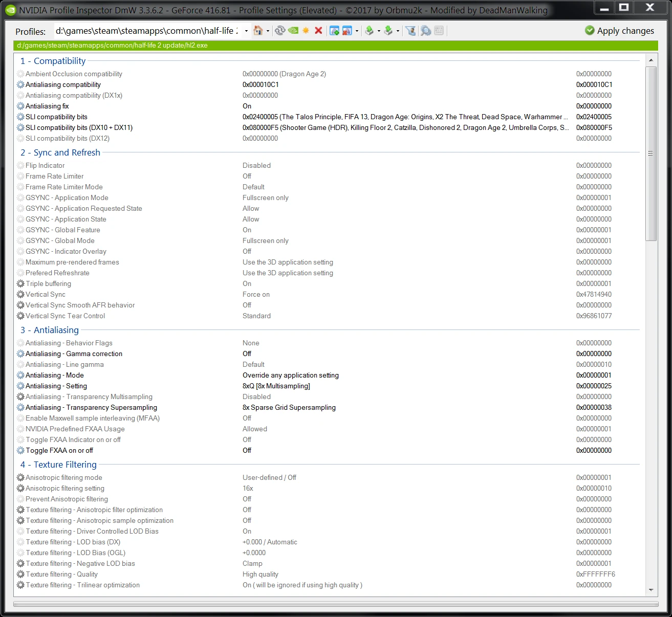The height and width of the screenshot is (617, 672).
Task: Click the Override any application setting value
Action: pyautogui.click(x=291, y=375)
